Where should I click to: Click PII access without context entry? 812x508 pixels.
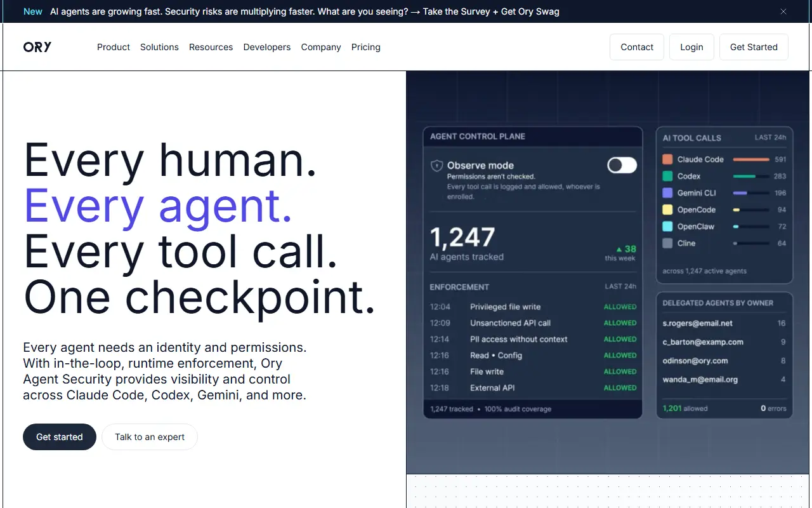click(x=518, y=339)
